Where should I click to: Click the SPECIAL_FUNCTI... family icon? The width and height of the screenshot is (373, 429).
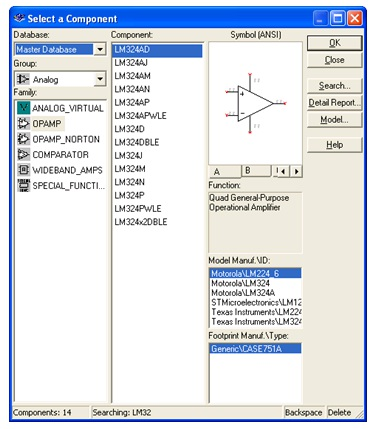click(x=23, y=186)
